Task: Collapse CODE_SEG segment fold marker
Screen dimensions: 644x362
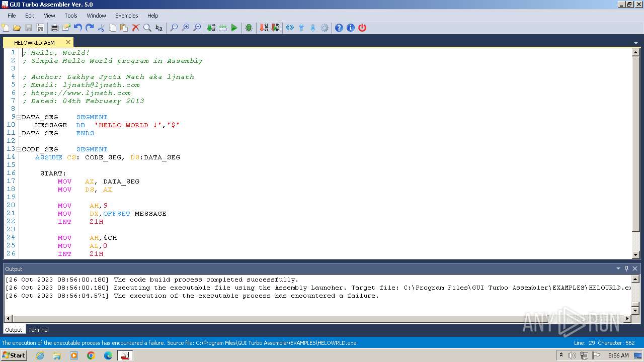Action: (x=19, y=149)
